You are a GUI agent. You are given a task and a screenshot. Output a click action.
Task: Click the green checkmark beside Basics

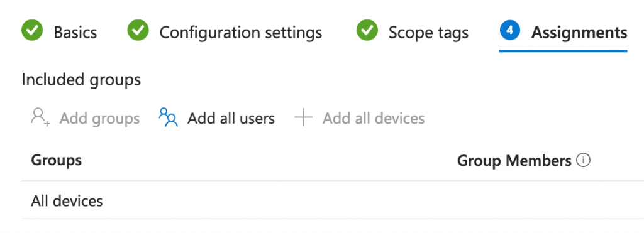pyautogui.click(x=32, y=31)
